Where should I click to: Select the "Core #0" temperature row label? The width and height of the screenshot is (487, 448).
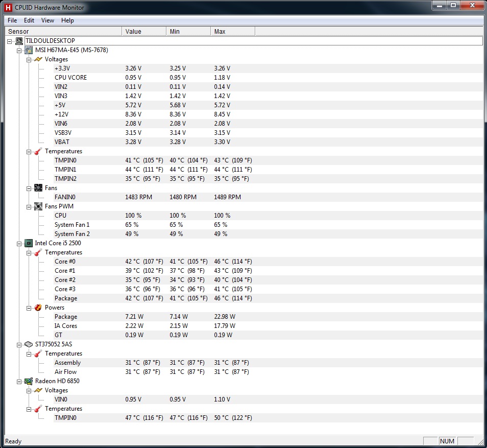[65, 262]
